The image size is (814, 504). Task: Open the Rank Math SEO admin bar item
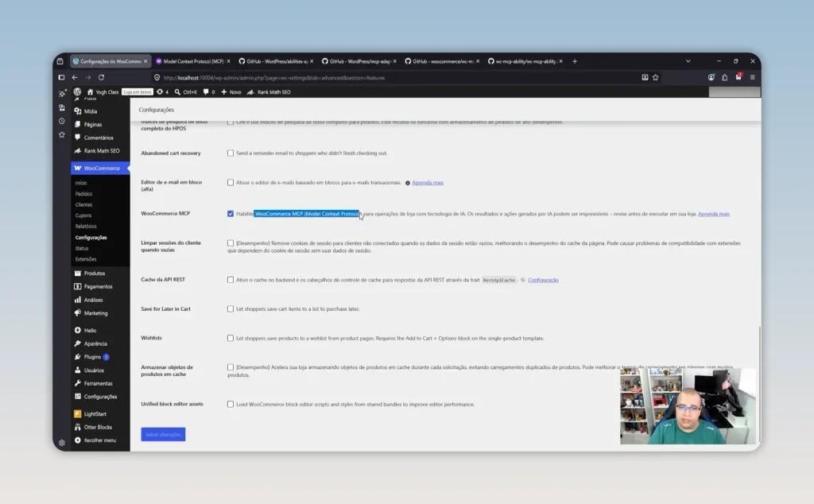pos(269,92)
